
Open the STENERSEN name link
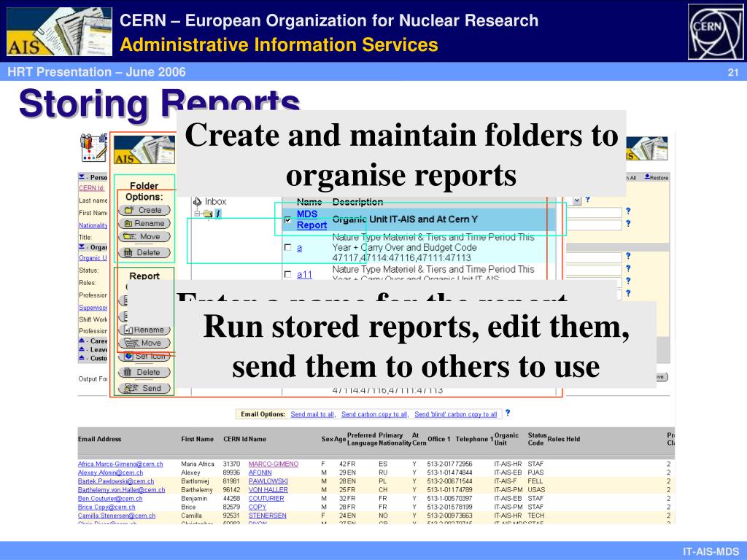point(267,516)
